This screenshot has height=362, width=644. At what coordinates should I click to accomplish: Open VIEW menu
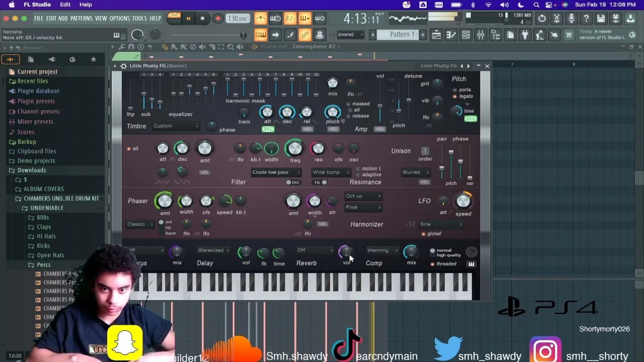[x=101, y=19]
